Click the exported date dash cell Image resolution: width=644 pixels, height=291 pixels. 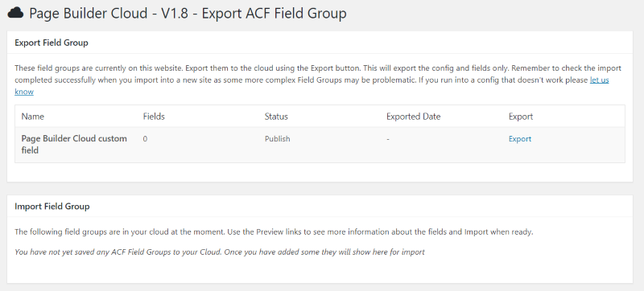[x=388, y=139]
